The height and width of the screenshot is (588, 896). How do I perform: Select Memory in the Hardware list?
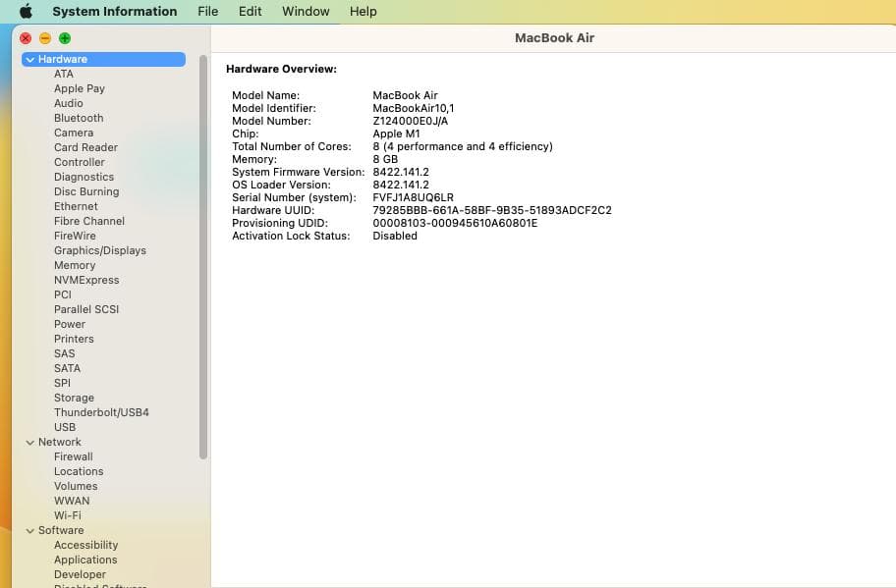tap(75, 265)
